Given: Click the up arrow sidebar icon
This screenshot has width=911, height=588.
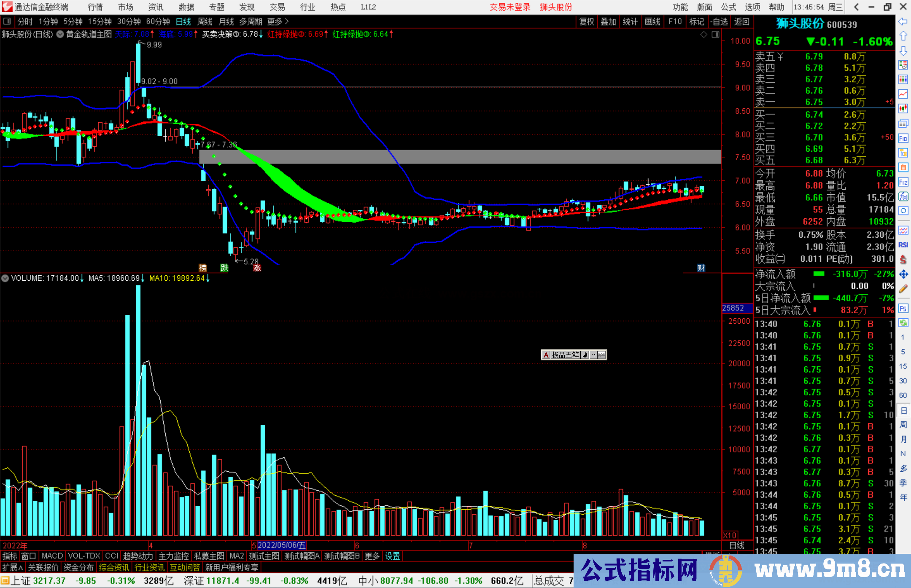Looking at the screenshot, I should [x=903, y=36].
